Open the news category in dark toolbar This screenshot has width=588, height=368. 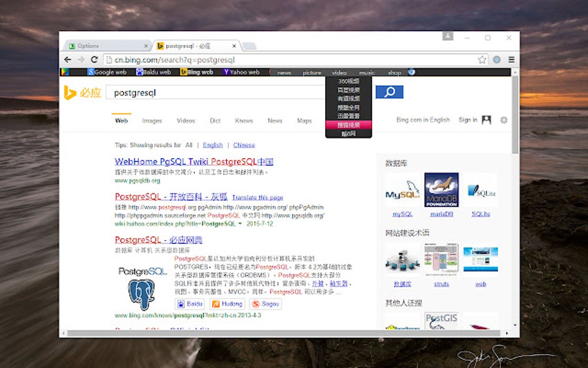click(284, 73)
